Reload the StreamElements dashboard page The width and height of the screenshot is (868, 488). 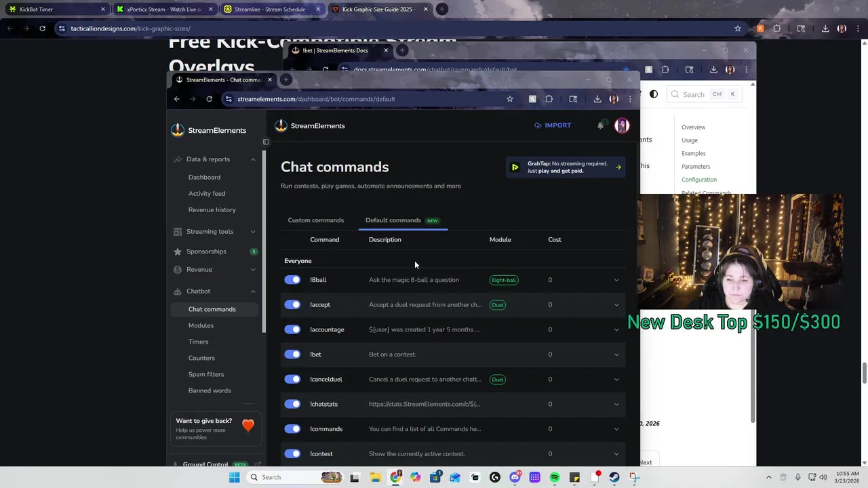click(209, 99)
